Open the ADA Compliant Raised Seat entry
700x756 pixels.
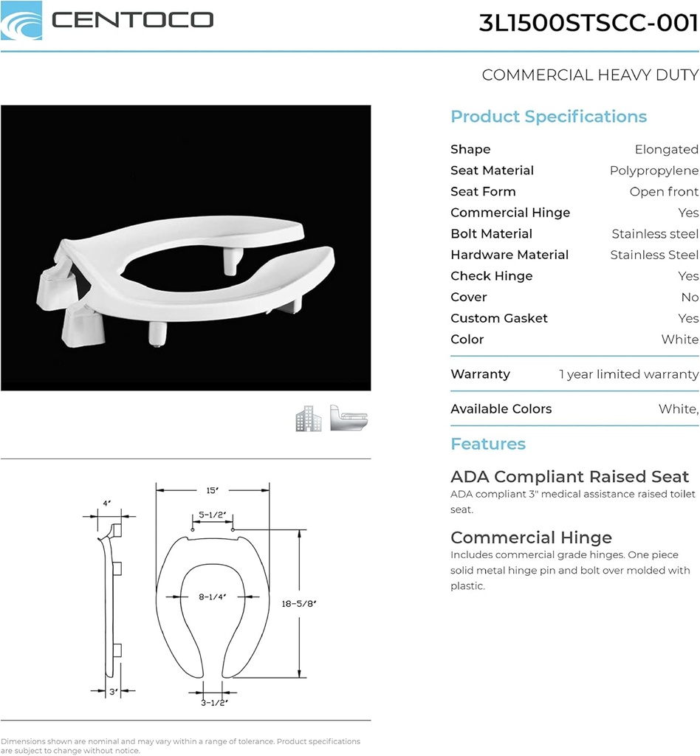point(569,477)
